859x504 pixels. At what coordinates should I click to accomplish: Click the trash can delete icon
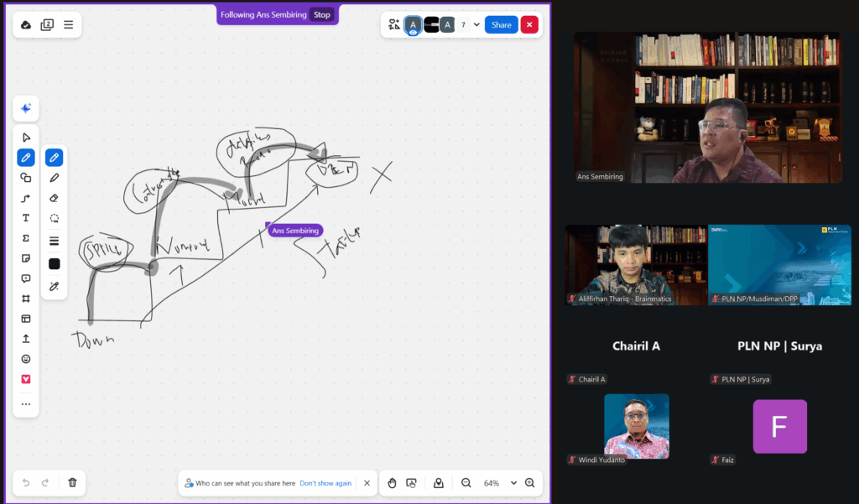click(73, 483)
